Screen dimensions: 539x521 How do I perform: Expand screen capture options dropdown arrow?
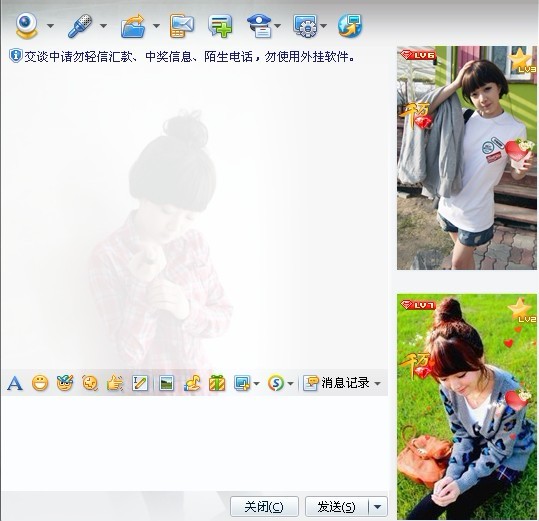pyautogui.click(x=256, y=383)
